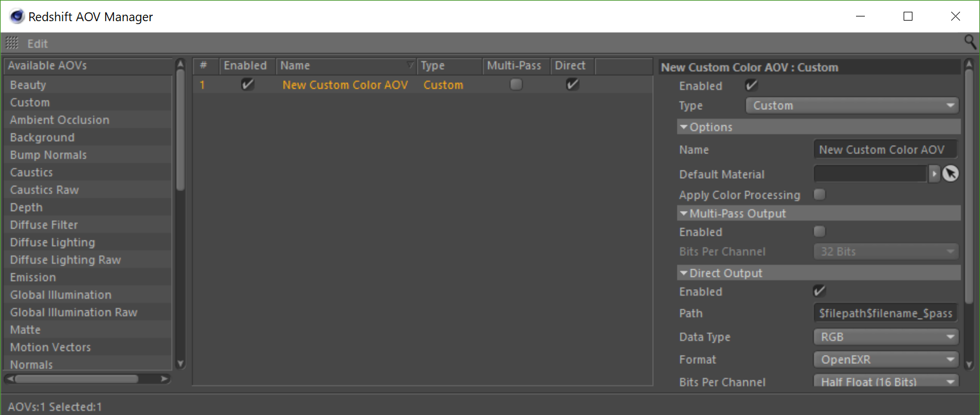
Task: Select Custom in Available AOVs list
Action: coord(88,102)
